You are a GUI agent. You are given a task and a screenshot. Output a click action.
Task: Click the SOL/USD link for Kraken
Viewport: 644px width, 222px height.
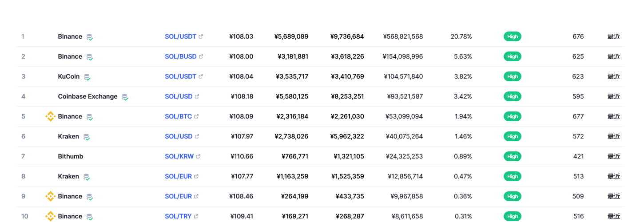point(179,136)
